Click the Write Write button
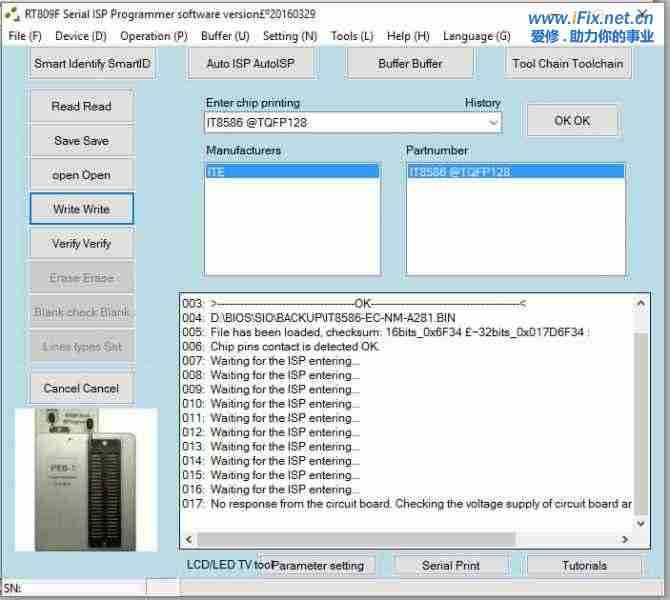This screenshot has height=600, width=670. [81, 209]
